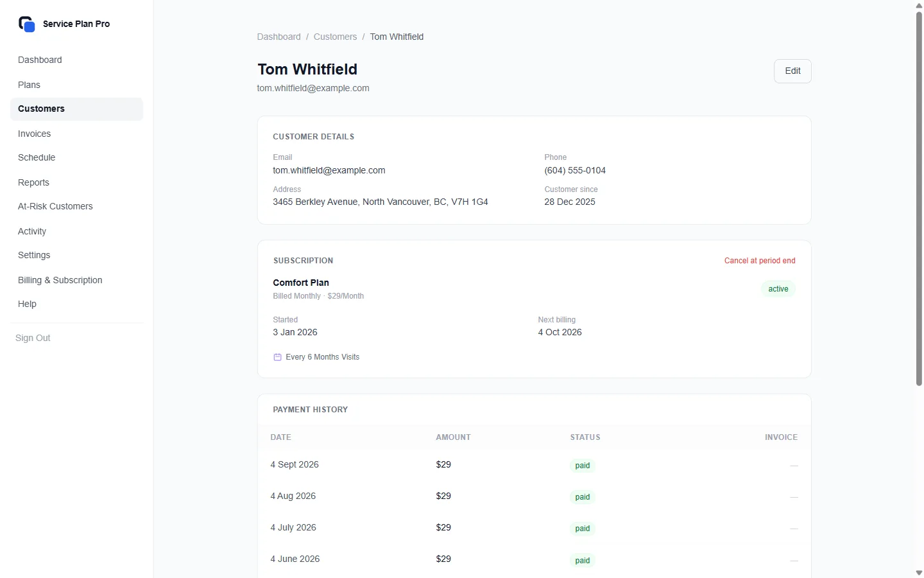Image resolution: width=924 pixels, height=578 pixels.
Task: Select the email under the customer name heading
Action: (x=313, y=88)
